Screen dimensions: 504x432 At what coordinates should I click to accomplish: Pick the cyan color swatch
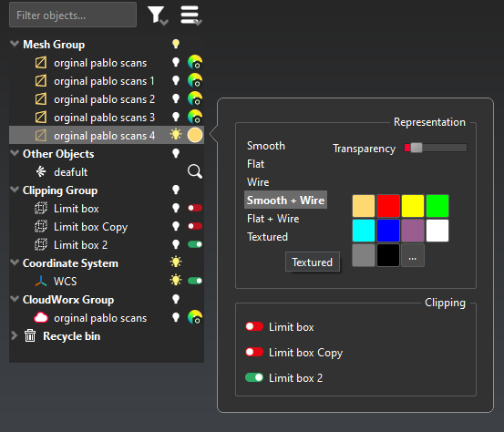pyautogui.click(x=364, y=231)
